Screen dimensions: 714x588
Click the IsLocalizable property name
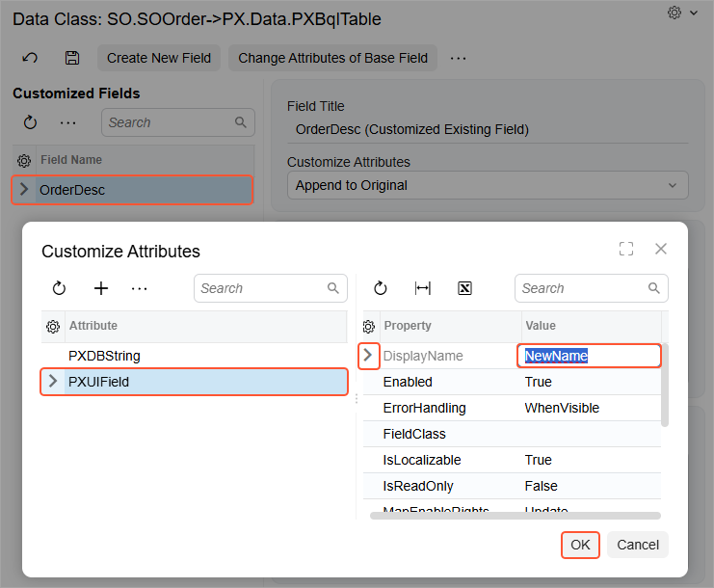(x=422, y=460)
